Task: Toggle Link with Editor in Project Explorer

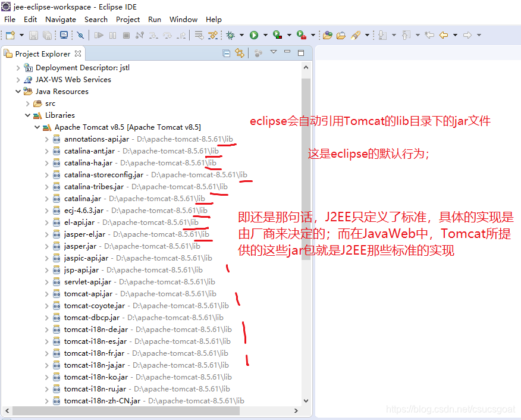Action: (239, 53)
